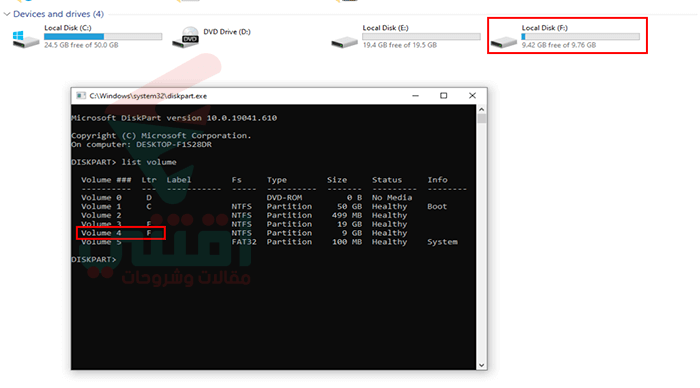Click the console scrollbar thumb
Screen dimensions: 700x388
coord(481,118)
